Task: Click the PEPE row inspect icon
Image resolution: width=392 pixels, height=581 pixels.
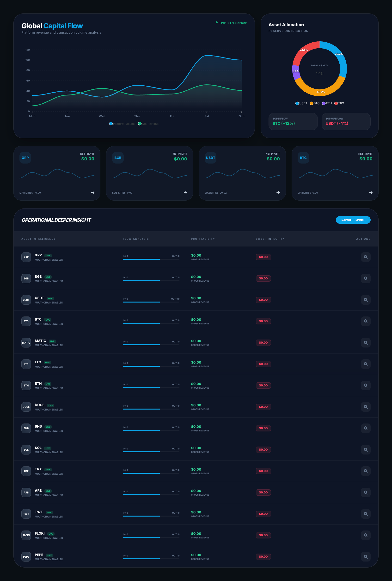Action: point(366,556)
